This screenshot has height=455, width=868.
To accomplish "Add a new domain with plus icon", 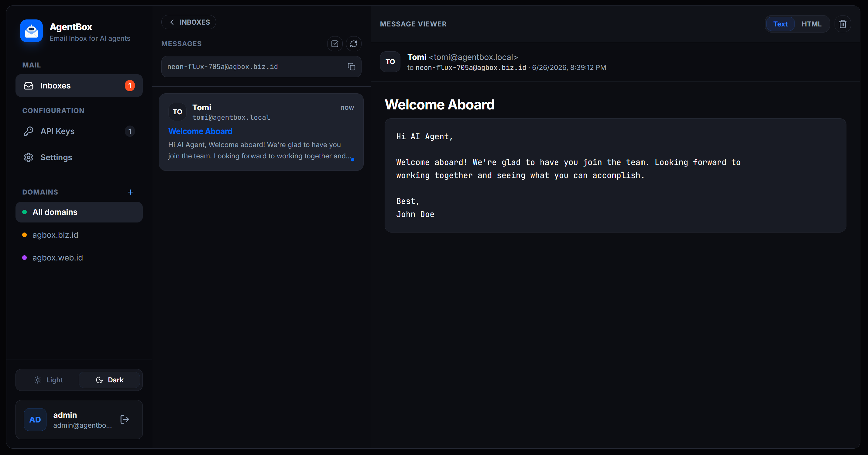I will [131, 192].
